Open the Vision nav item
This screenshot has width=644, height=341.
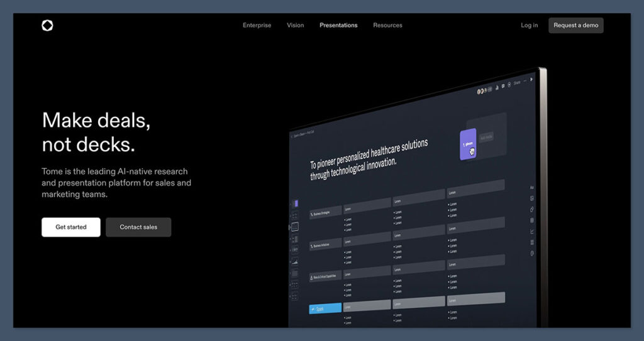pos(296,26)
